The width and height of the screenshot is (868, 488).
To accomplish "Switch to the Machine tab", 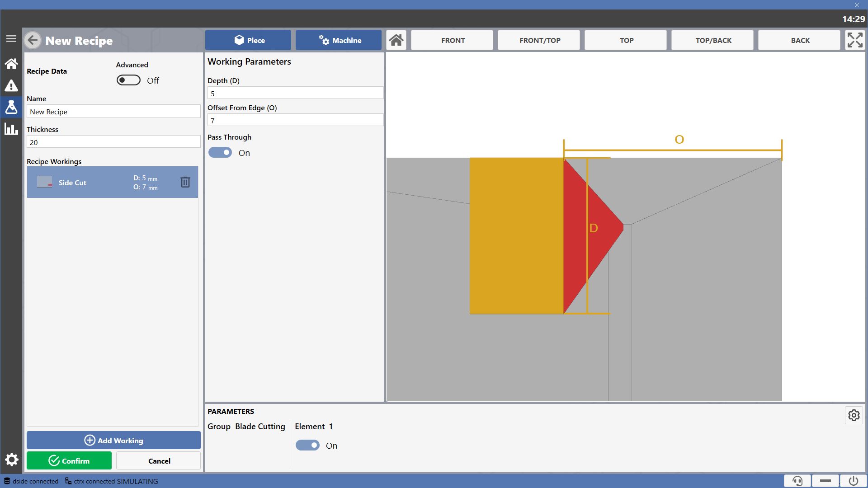I will [x=339, y=40].
